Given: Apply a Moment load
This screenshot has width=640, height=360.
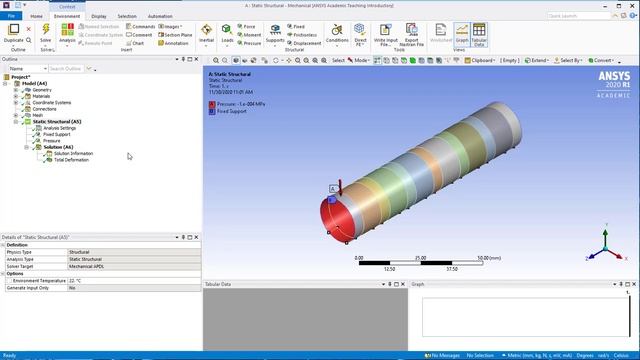Looking at the screenshot, I should coord(249,35).
